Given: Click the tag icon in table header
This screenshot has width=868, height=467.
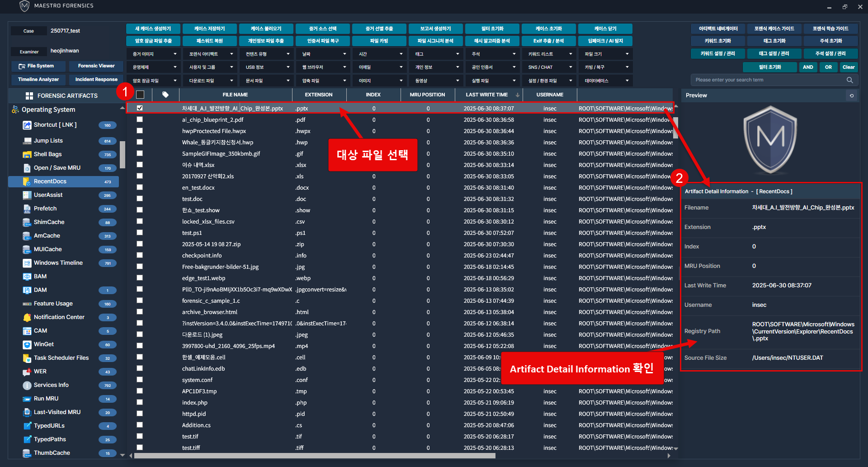Looking at the screenshot, I should (x=165, y=95).
